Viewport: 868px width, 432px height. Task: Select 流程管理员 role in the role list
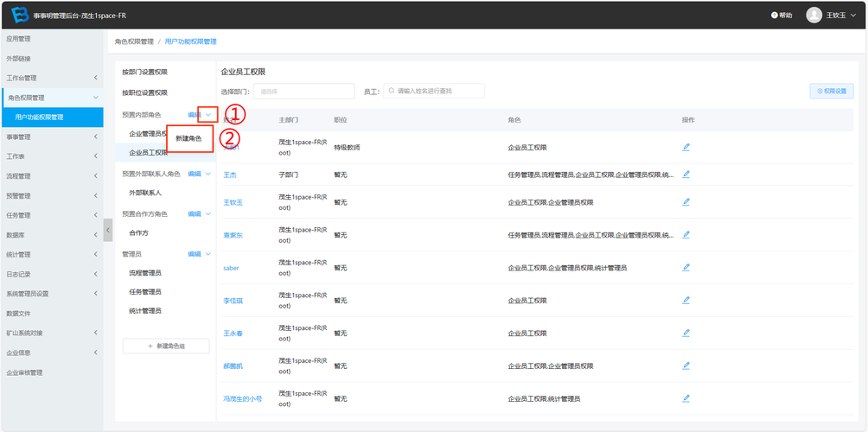[145, 273]
